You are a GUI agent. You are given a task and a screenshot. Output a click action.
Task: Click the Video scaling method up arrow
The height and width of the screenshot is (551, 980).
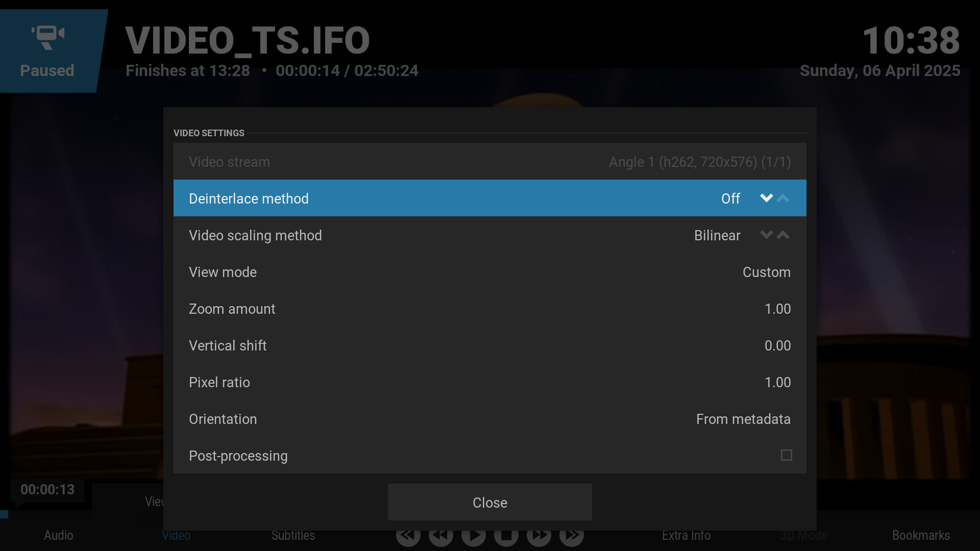tap(783, 235)
